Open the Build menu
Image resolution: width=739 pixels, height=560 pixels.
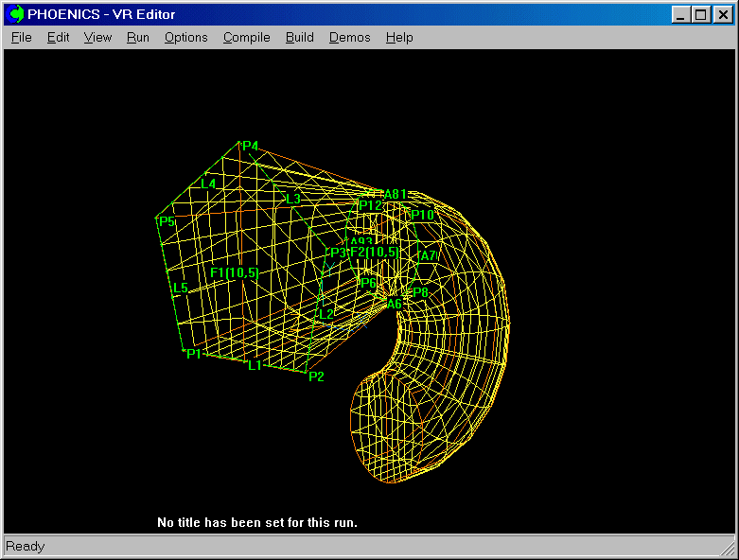[x=299, y=38]
